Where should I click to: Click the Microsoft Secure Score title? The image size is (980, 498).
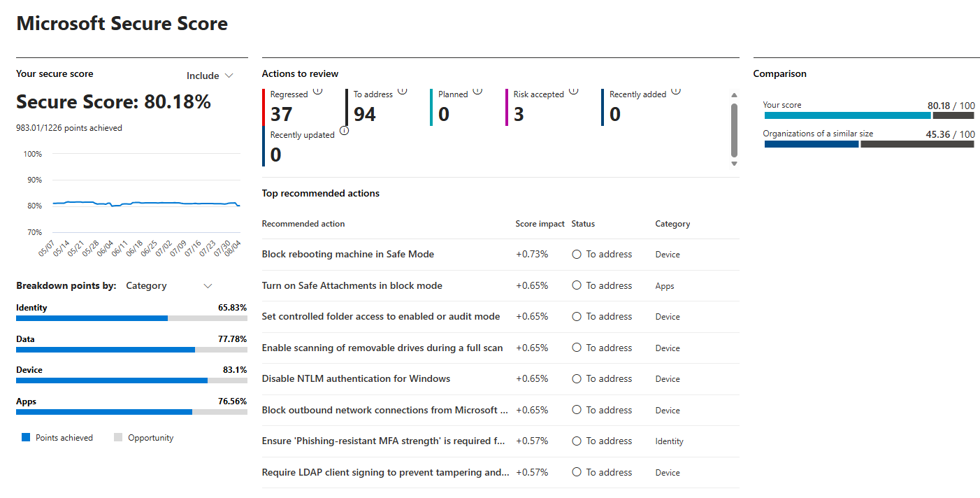coord(122,23)
